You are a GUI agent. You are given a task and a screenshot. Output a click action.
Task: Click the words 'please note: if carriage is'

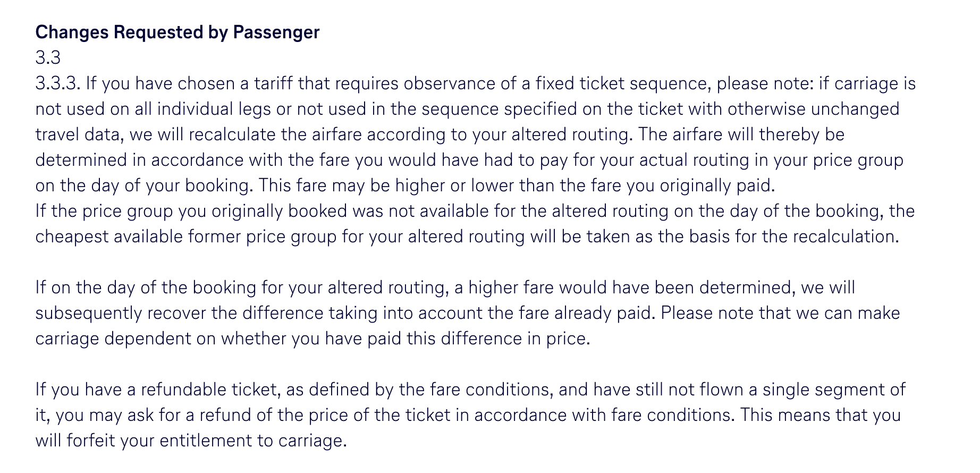816,83
